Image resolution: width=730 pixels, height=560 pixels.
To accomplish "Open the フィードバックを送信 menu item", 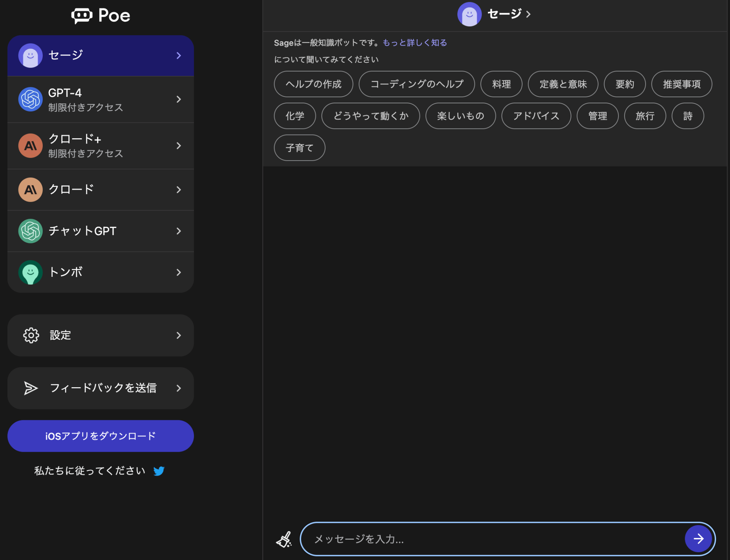I will pyautogui.click(x=100, y=388).
